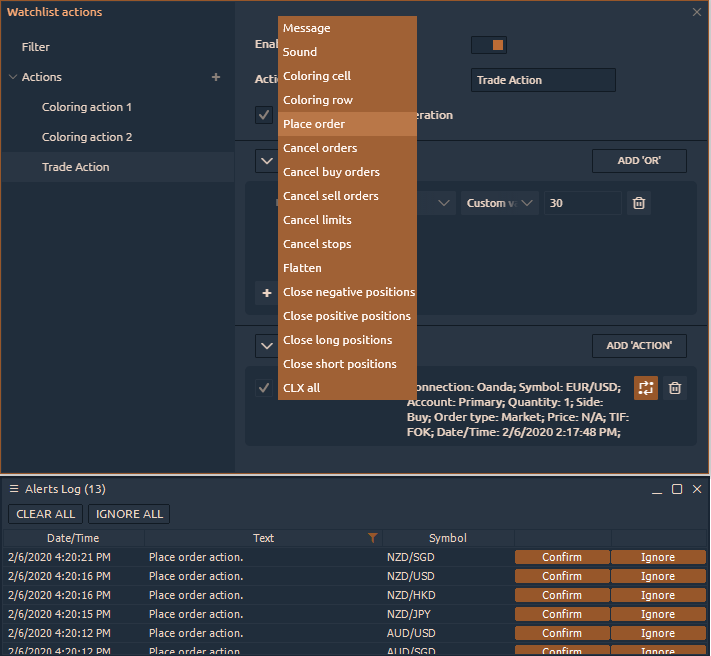The image size is (711, 656).
Task: Confirm the NZD/USD alert
Action: 562,576
